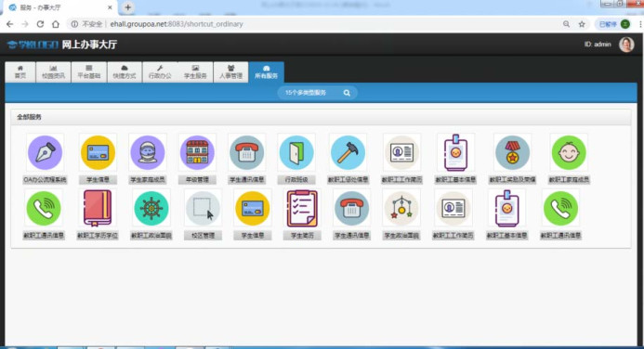
Task: Open the 教职工政治面貌 ship wheel icon
Action: tap(151, 208)
